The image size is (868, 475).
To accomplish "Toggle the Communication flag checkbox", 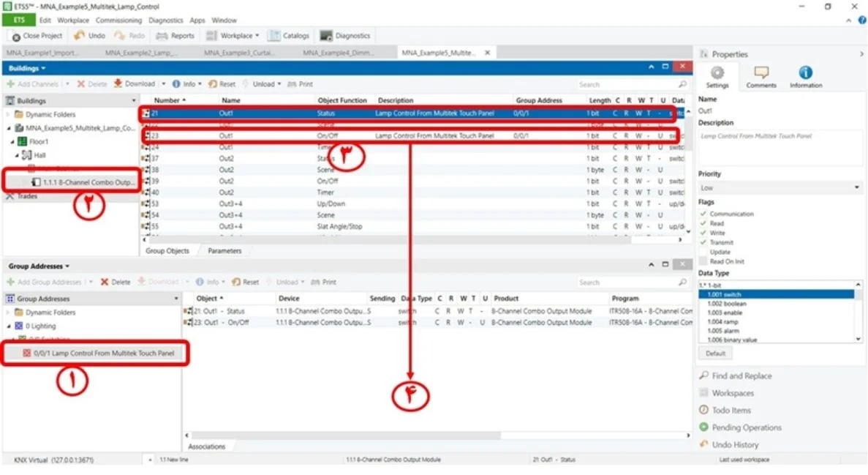I will (x=703, y=214).
